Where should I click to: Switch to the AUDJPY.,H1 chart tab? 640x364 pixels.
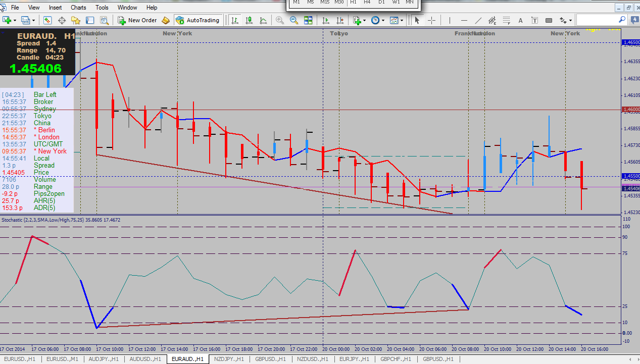point(104,359)
